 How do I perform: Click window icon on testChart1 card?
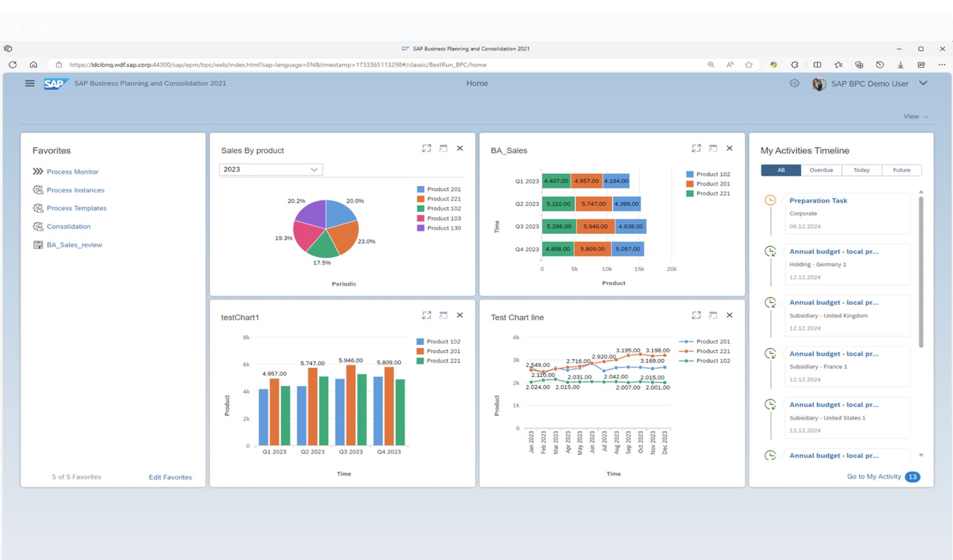(443, 315)
